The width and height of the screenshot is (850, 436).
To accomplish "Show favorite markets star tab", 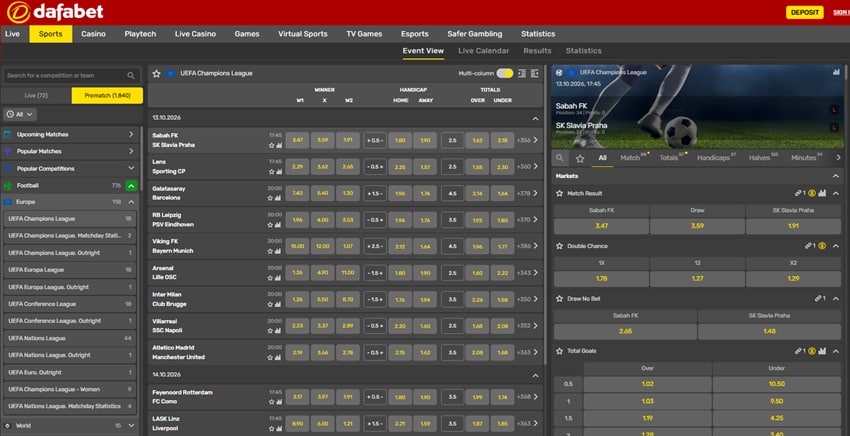I will [580, 158].
